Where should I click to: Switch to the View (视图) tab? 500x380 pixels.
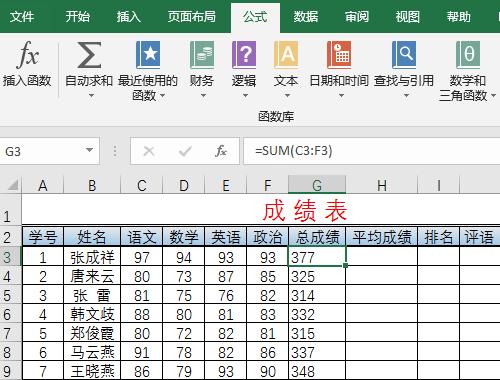(407, 16)
